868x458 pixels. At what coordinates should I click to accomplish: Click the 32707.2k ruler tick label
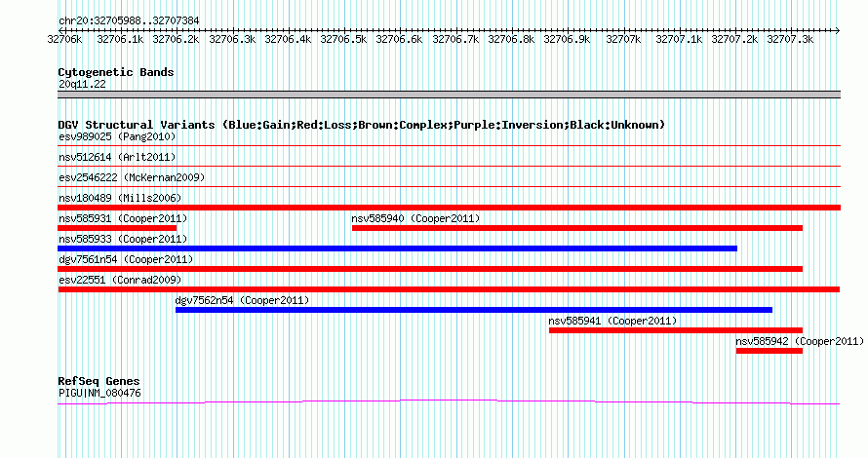tap(734, 39)
